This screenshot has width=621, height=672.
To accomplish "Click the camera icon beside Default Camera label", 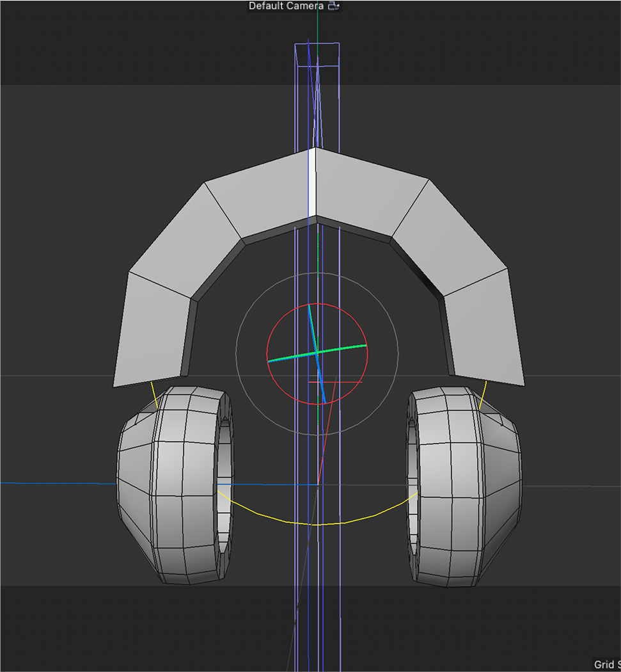I will coord(333,6).
